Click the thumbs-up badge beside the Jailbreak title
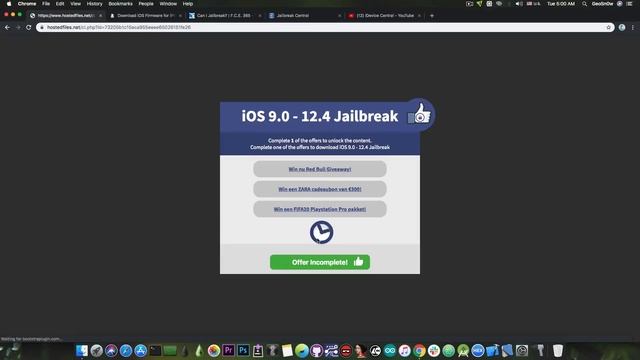This screenshot has width=640, height=360. pyautogui.click(x=420, y=114)
